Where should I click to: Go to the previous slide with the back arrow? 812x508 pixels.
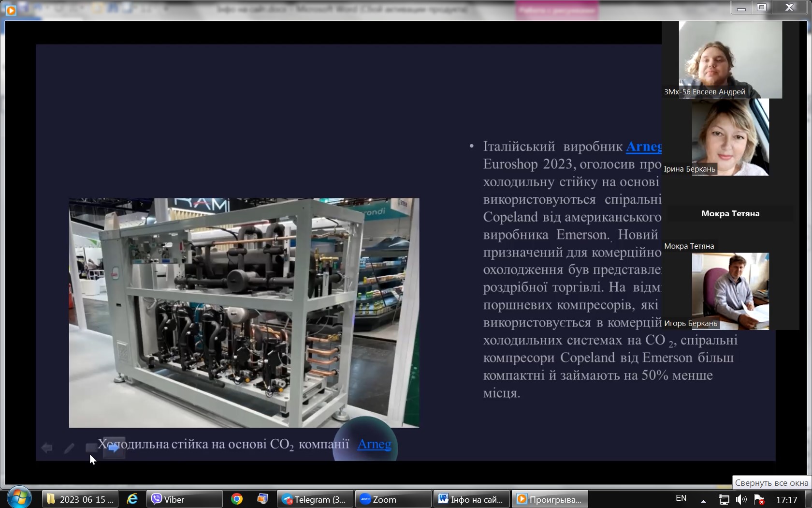click(x=47, y=448)
